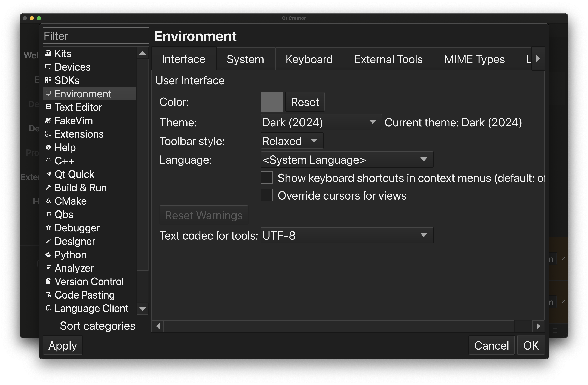
Task: Open the Theme dropdown showing Dark (2024)
Action: click(x=321, y=122)
